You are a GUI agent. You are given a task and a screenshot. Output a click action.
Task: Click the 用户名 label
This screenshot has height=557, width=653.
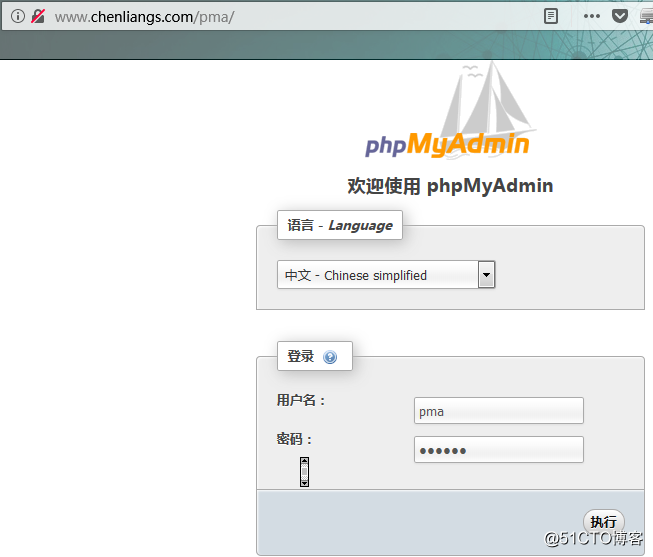click(301, 400)
